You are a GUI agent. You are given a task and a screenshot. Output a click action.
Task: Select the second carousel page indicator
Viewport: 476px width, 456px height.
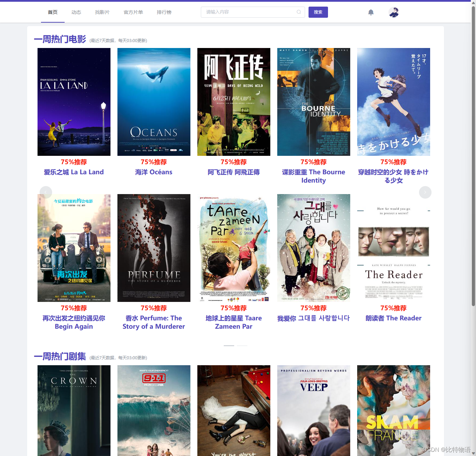242,346
